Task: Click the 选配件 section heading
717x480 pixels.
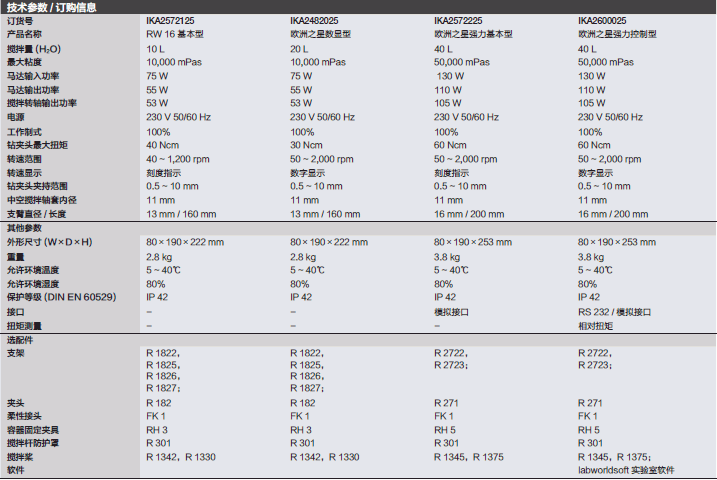Action: tap(20, 340)
